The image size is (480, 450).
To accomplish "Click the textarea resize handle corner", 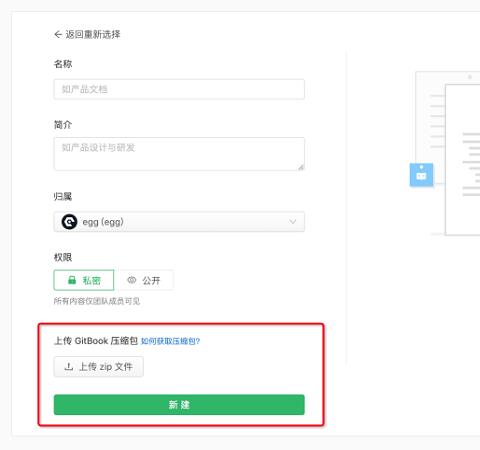I will tap(301, 167).
